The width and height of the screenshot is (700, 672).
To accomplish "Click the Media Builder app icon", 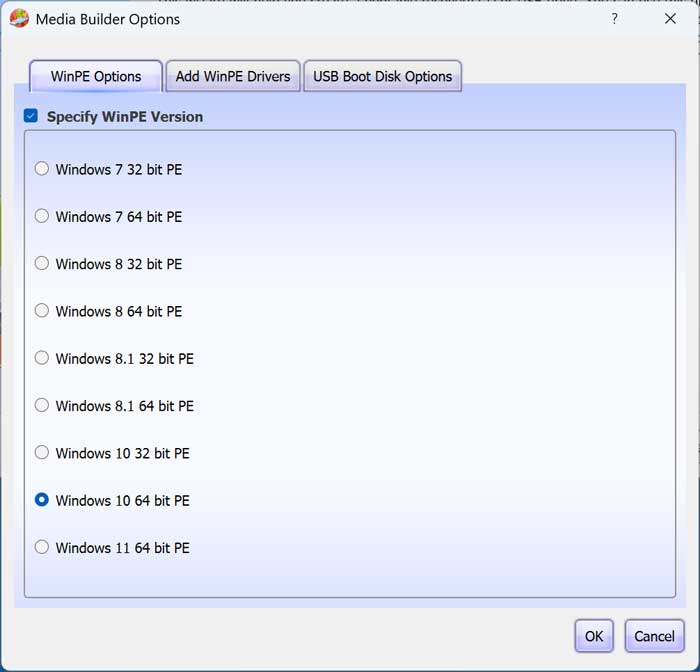I will pyautogui.click(x=19, y=19).
